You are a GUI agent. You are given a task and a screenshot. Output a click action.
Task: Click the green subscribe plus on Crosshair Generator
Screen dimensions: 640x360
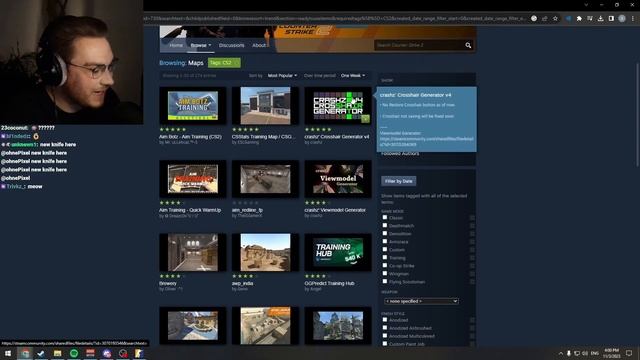[x=365, y=119]
